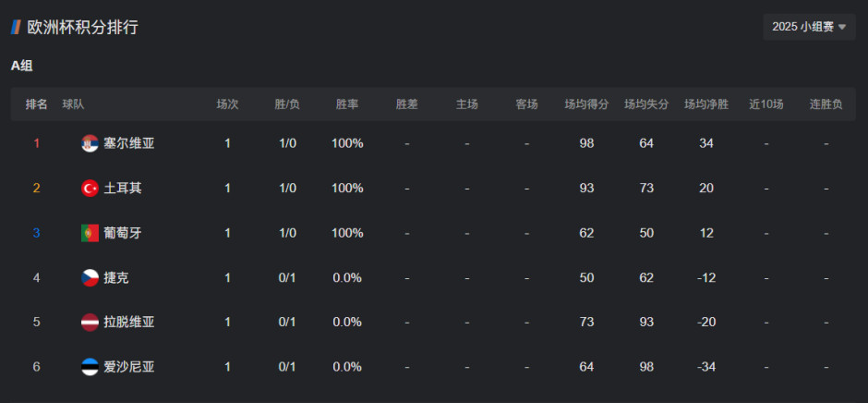Sort by 胜率 column header
This screenshot has height=403, width=868.
point(347,104)
